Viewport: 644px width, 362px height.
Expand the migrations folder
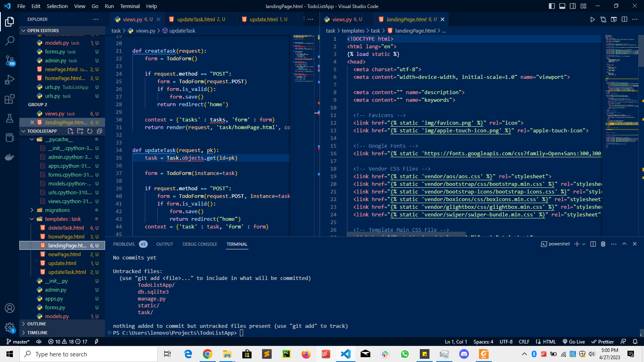pyautogui.click(x=57, y=210)
